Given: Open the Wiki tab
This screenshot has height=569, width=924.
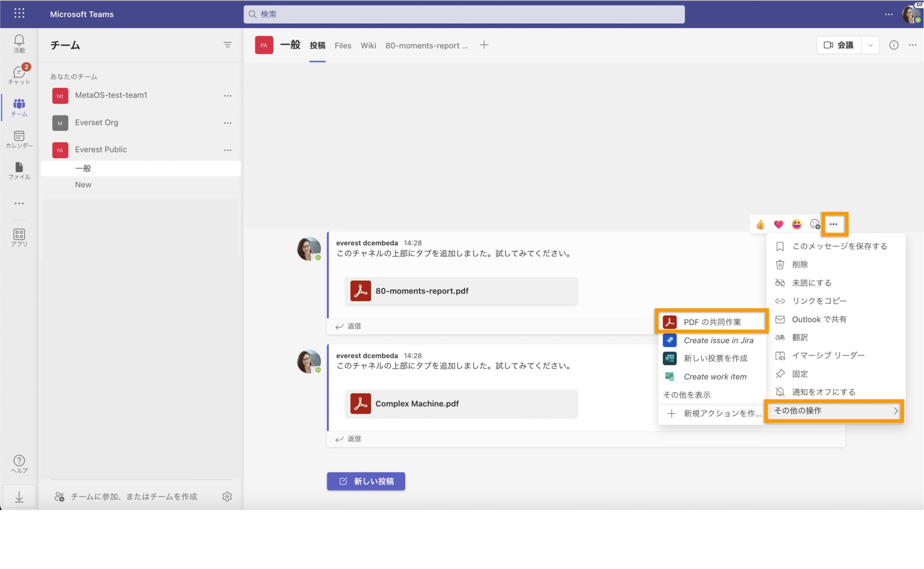Looking at the screenshot, I should point(368,45).
